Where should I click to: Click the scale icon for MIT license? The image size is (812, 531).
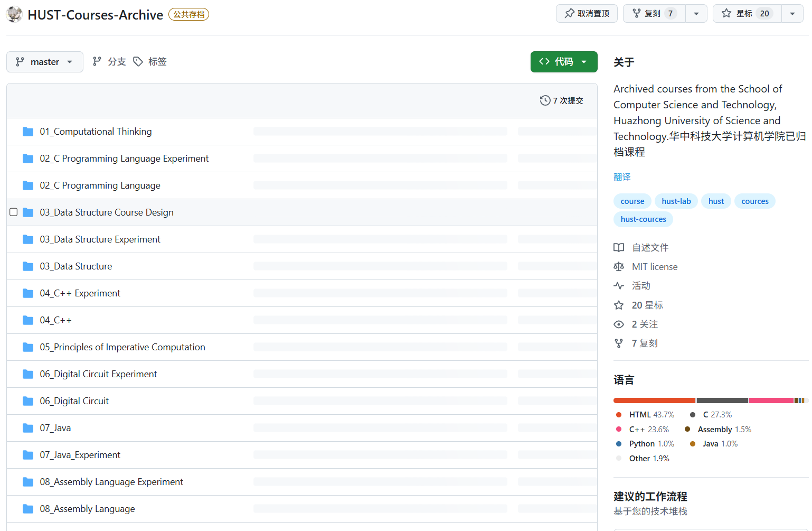[619, 267]
